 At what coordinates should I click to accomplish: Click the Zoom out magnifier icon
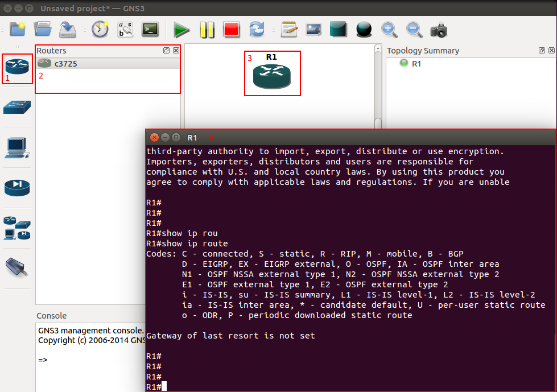coord(414,30)
